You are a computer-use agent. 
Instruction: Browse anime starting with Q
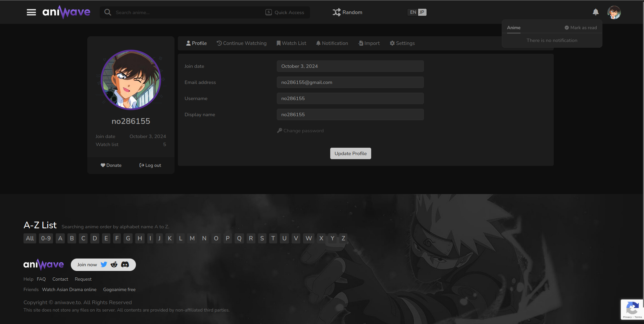pyautogui.click(x=239, y=238)
